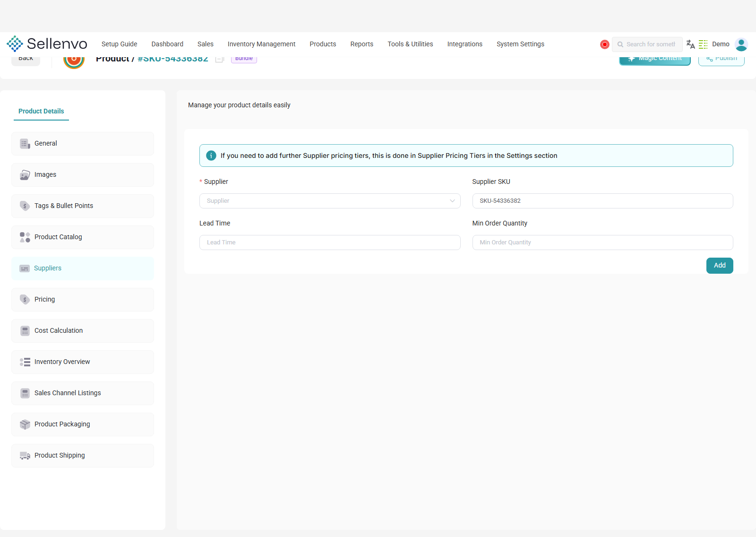Screen dimensions: 756x537
Task: Click the Tags & Bullet Points icon
Action: pyautogui.click(x=25, y=206)
